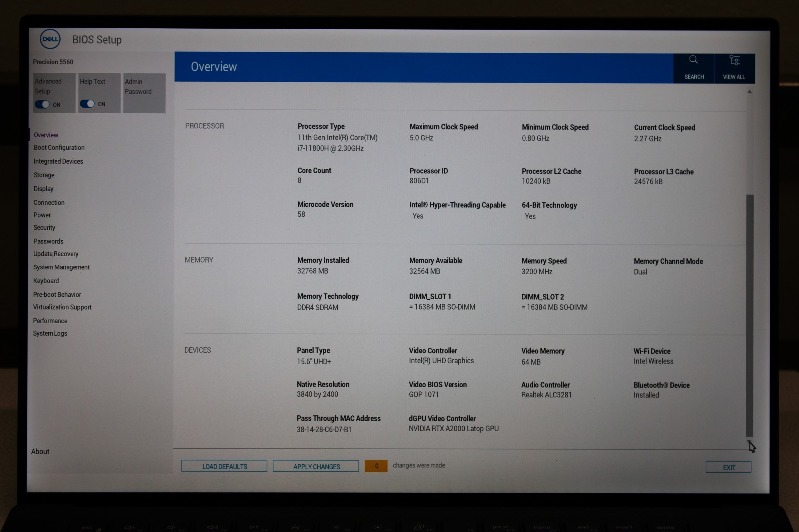The image size is (799, 532).
Task: Click the 'Intel(R) UHD Graphics' value
Action: click(441, 361)
